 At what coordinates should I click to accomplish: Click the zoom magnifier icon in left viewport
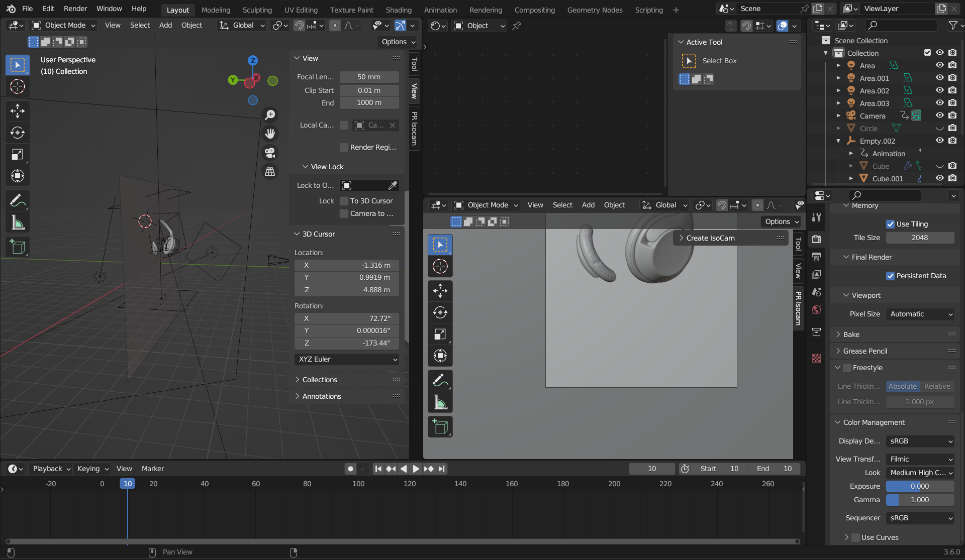[x=270, y=115]
